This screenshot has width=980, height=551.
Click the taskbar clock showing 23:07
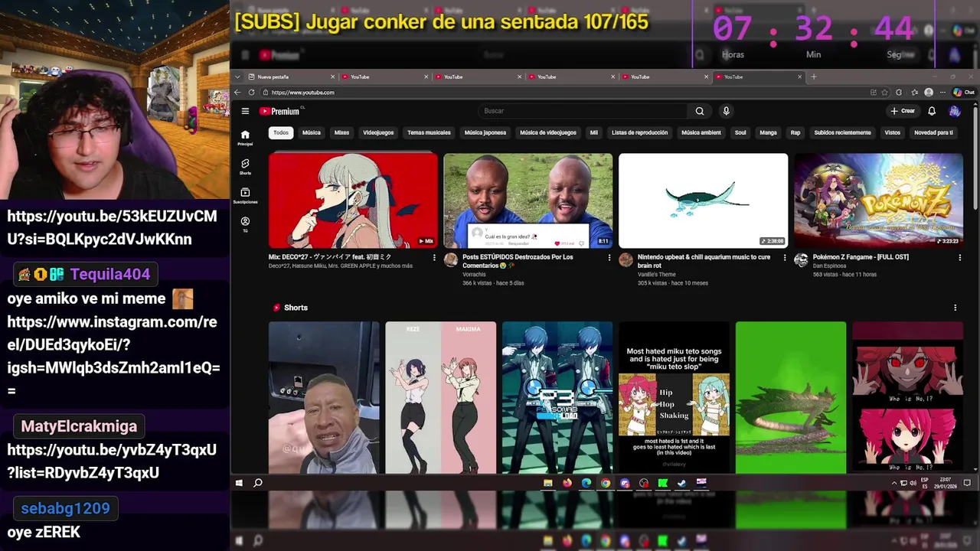point(946,483)
